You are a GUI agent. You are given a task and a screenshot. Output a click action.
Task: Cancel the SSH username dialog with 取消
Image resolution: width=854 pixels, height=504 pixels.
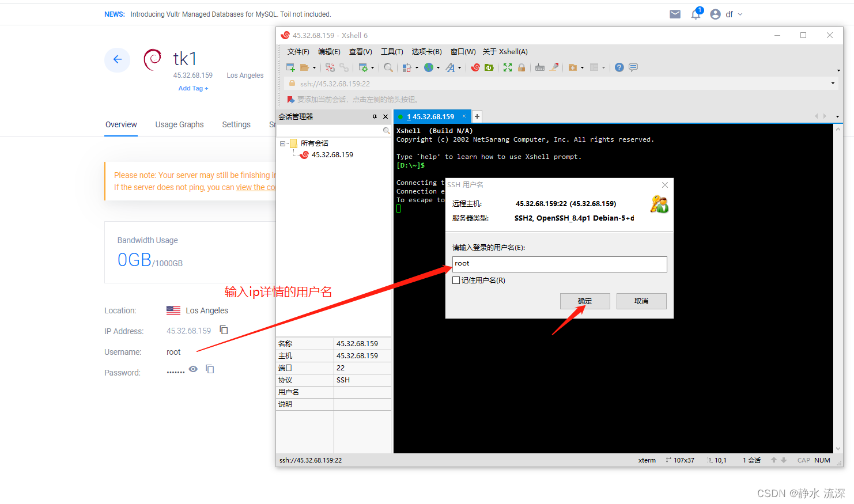pos(641,301)
